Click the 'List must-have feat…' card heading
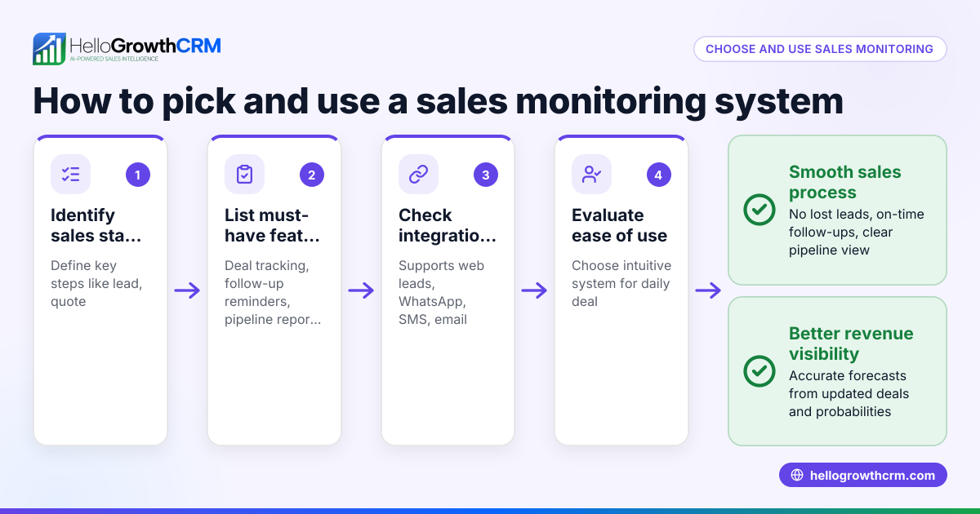Viewport: 980px width, 514px height. tap(273, 225)
